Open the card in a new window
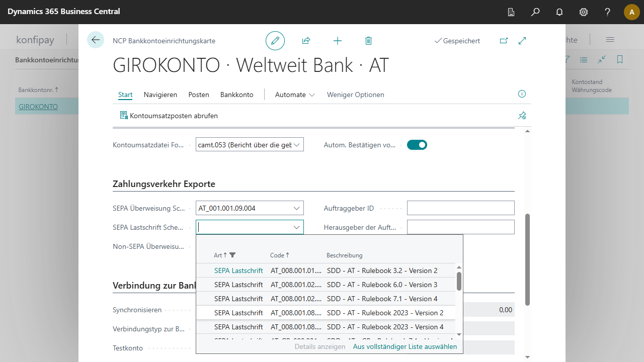 pos(504,41)
